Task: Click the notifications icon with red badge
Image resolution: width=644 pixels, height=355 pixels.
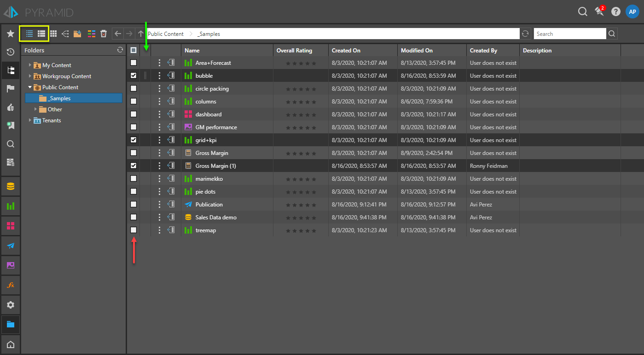Action: [599, 11]
